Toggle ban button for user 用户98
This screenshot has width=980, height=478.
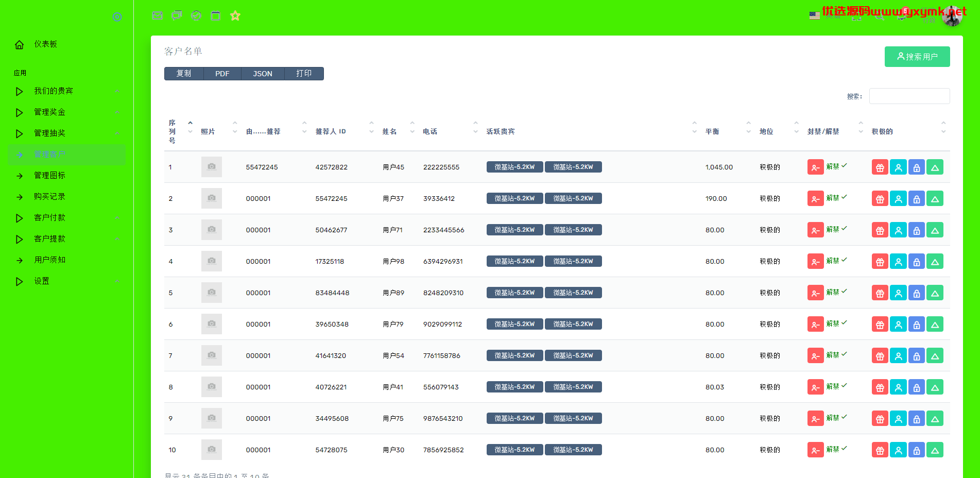(815, 262)
